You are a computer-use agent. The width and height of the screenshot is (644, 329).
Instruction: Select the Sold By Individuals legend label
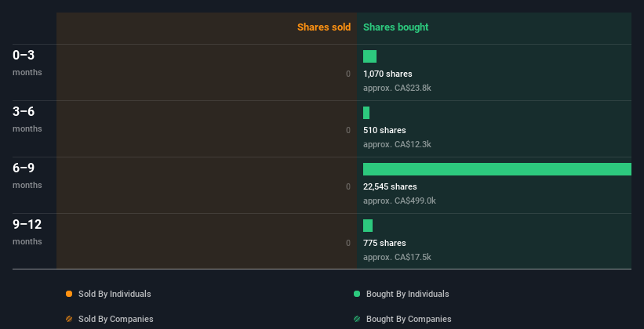(115, 294)
